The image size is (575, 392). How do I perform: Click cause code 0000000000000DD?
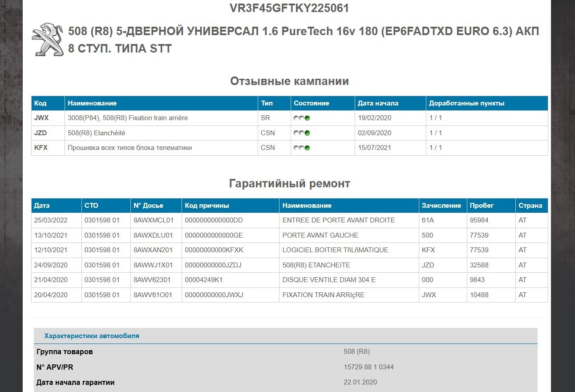pyautogui.click(x=214, y=220)
